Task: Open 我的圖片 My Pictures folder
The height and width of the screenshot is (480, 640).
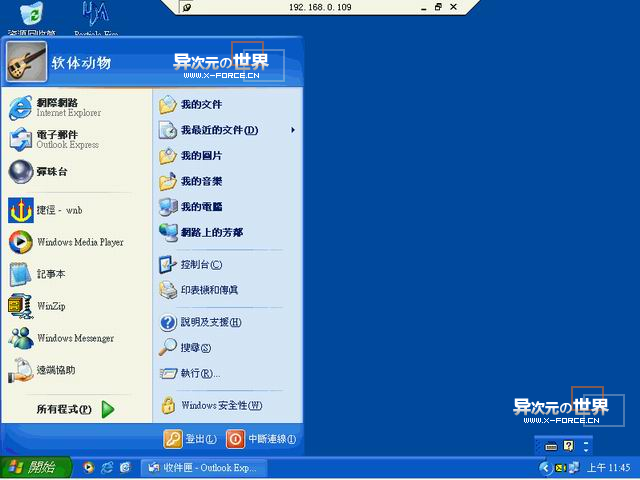Action: 227,156
